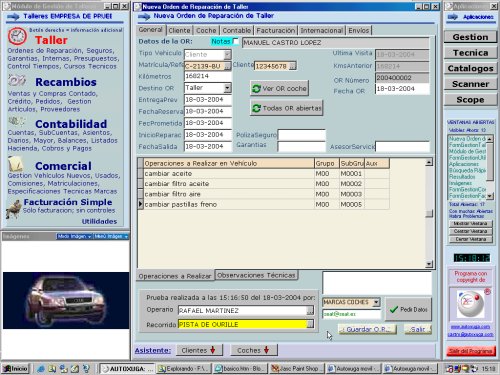Image resolution: width=500 pixels, height=375 pixels.
Task: Click into the AsesorServicio field
Action: 402,146
